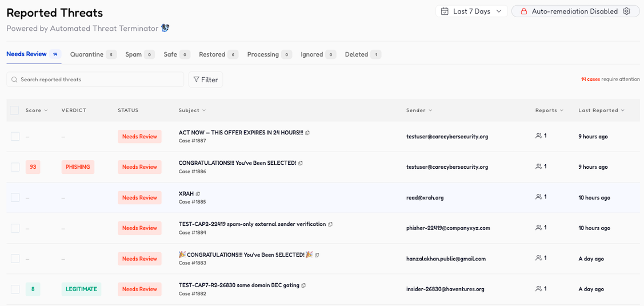The image size is (644, 306).
Task: Click the VERDICT column header
Action: coord(74,110)
